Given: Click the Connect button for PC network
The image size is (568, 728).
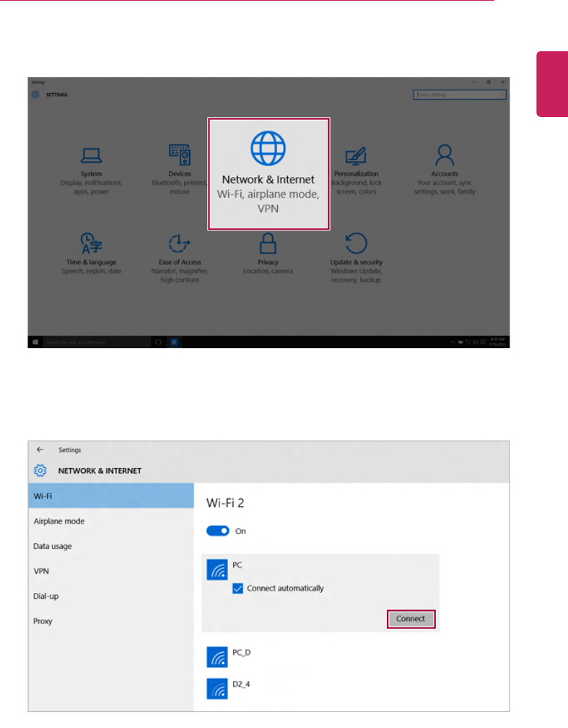Looking at the screenshot, I should pyautogui.click(x=411, y=619).
